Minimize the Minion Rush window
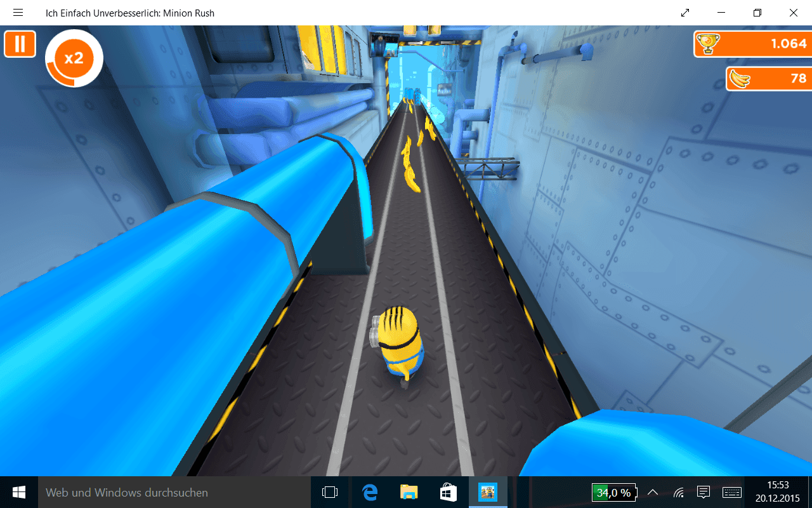812x508 pixels. (721, 13)
